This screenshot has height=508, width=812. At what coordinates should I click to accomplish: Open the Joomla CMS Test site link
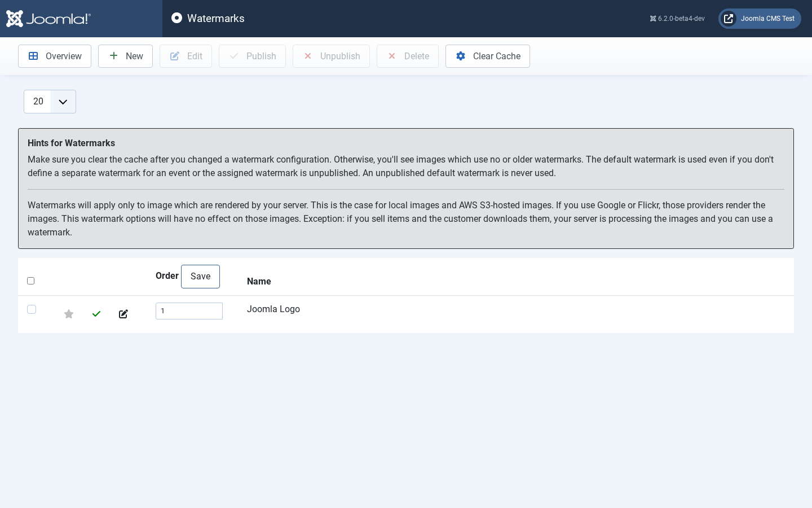coord(760,19)
